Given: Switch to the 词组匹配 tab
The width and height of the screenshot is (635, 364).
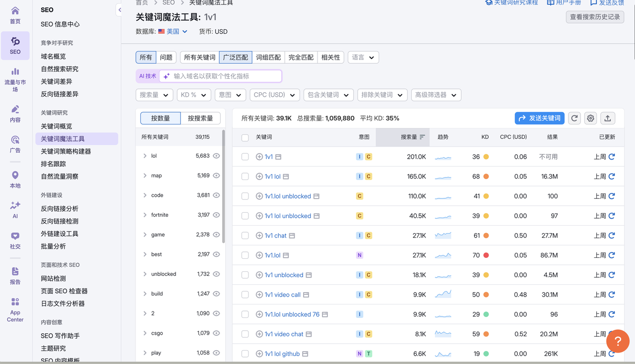Looking at the screenshot, I should tap(268, 58).
